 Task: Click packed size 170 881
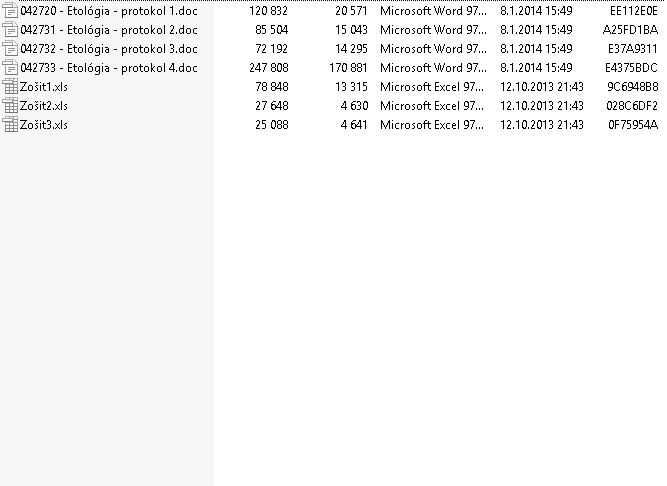(x=348, y=68)
